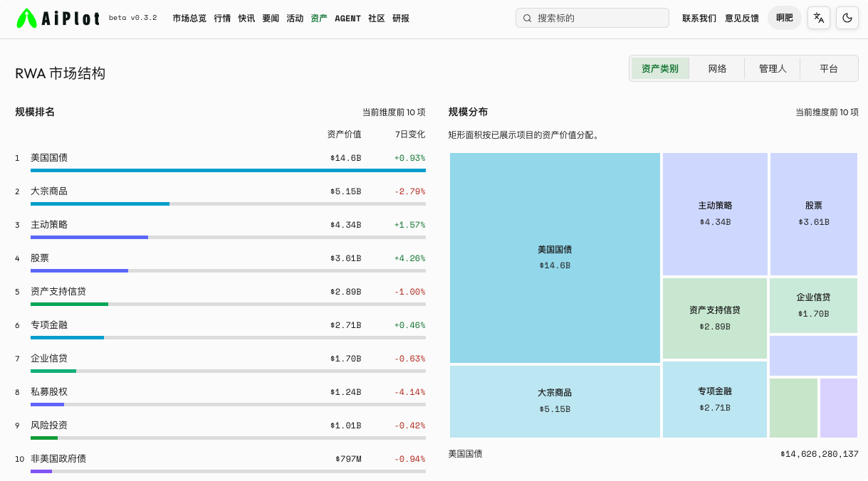Click the $14,626,280,137 total value
Viewport: 868px width, 481px height.
820,454
